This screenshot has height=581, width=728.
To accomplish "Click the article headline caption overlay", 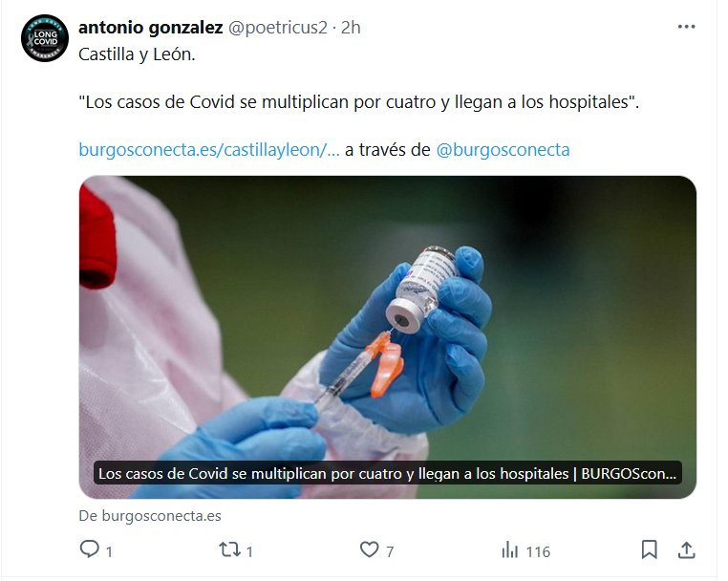I will click(388, 473).
